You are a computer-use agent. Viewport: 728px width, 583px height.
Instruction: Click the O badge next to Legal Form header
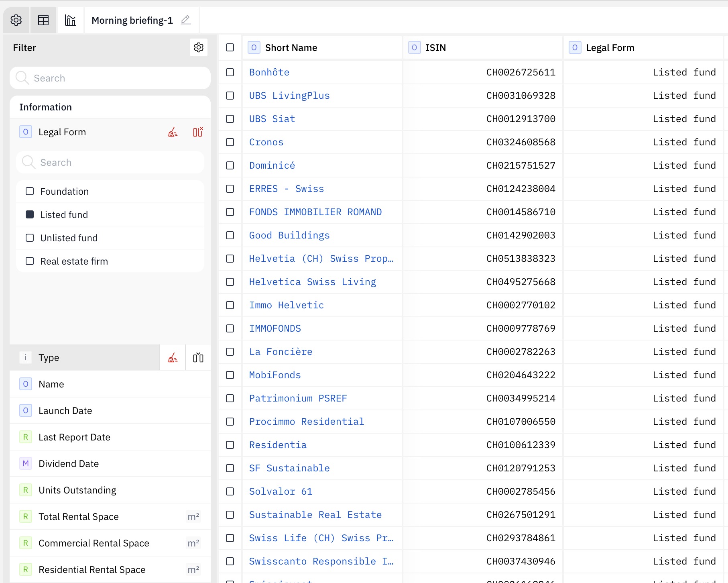(x=575, y=47)
